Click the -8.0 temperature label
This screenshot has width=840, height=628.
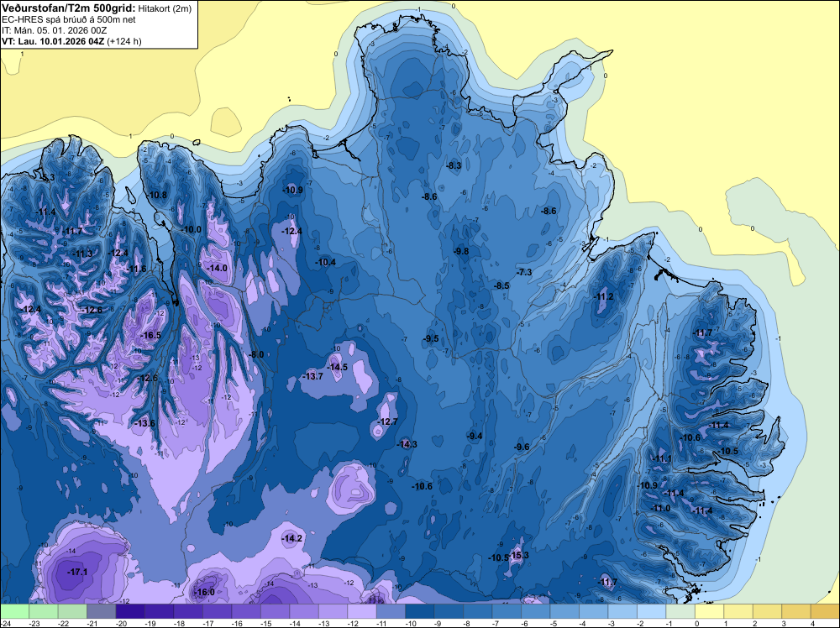(x=257, y=354)
